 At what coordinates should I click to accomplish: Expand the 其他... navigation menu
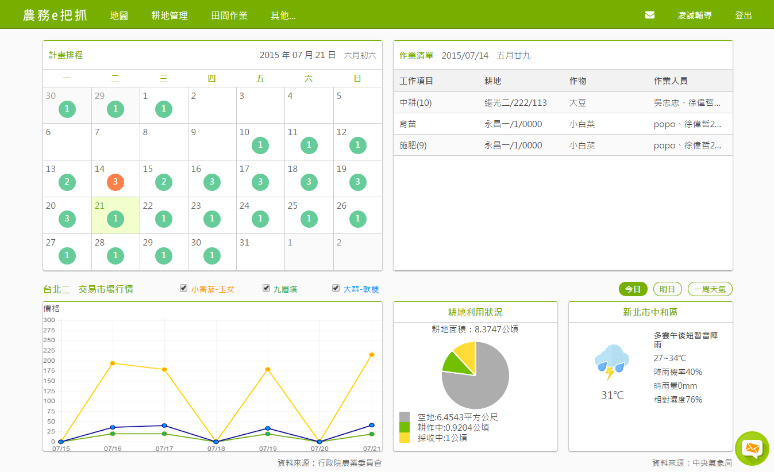point(283,16)
